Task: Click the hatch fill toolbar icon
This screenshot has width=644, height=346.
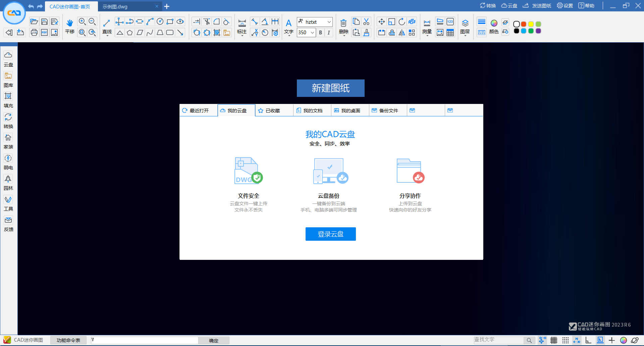Action: coord(217,33)
